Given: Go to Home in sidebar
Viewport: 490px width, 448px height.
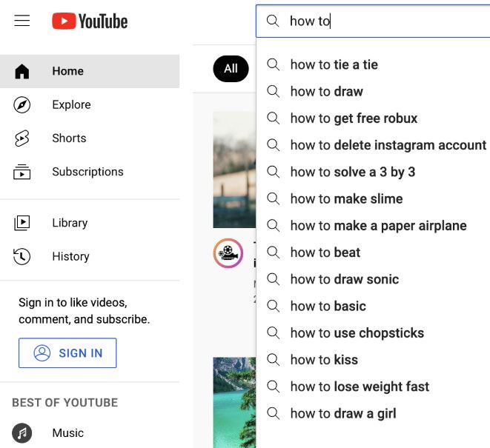Looking at the screenshot, I should [90, 71].
